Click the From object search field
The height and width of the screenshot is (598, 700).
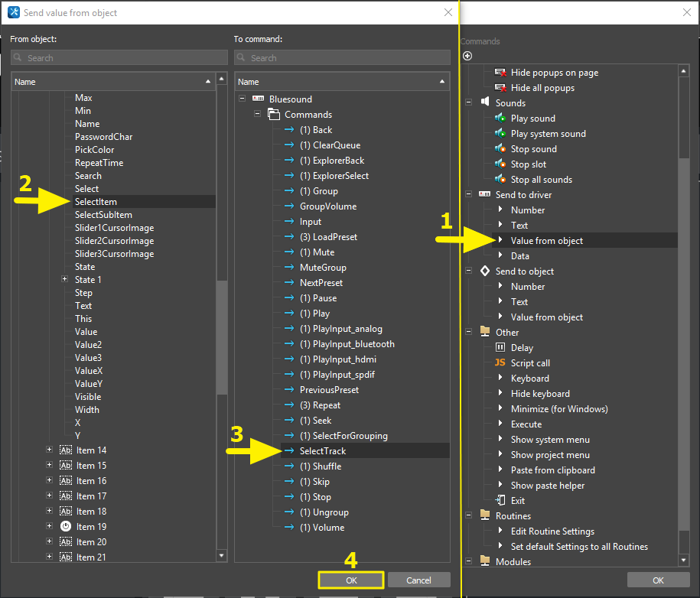(x=119, y=58)
